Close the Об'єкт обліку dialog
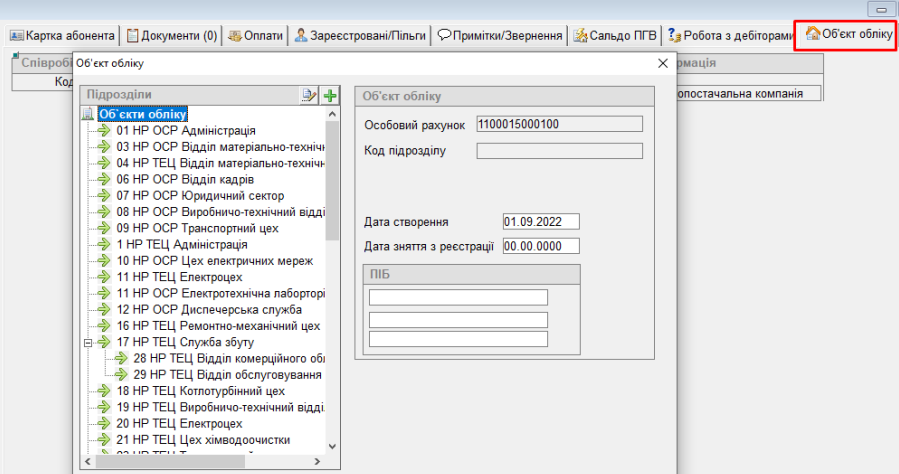This screenshot has width=899, height=474. [x=662, y=63]
